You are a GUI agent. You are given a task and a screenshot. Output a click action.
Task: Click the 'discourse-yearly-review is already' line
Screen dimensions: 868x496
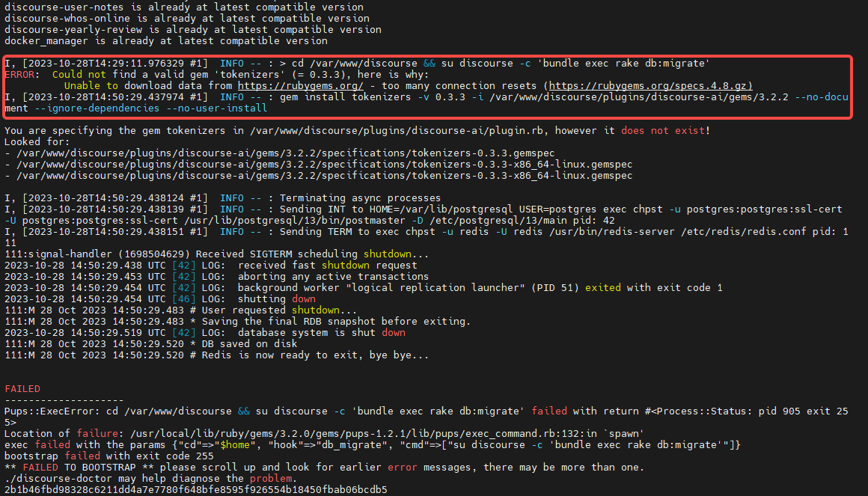click(192, 29)
